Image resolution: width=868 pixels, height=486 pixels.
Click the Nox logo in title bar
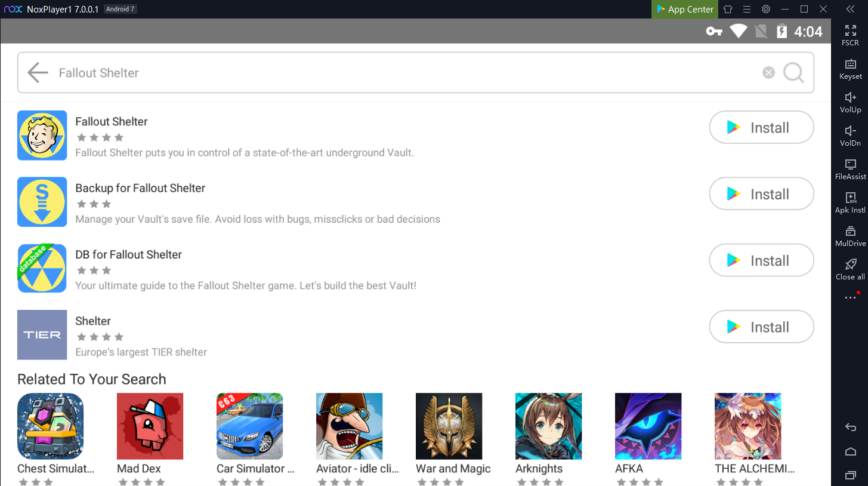(13, 9)
